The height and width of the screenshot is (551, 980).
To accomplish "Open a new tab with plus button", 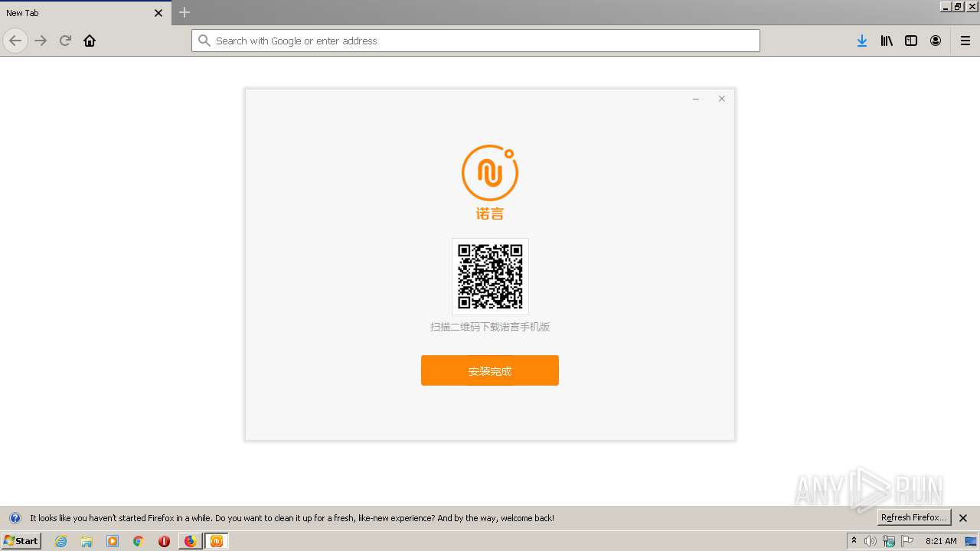I will pyautogui.click(x=185, y=12).
